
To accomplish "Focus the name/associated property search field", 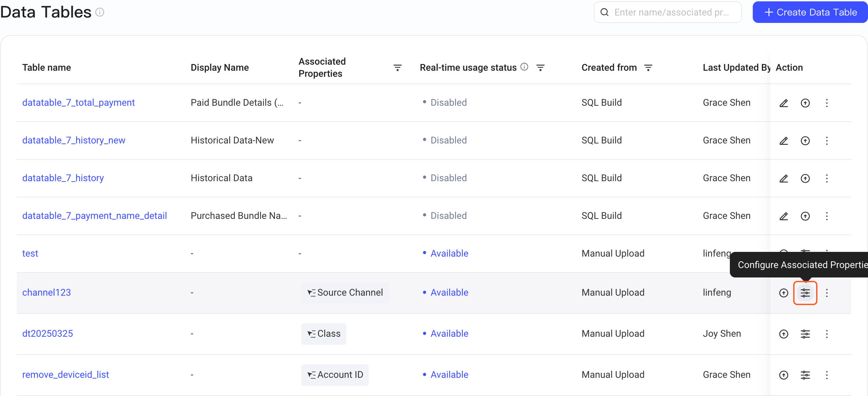I will click(668, 12).
